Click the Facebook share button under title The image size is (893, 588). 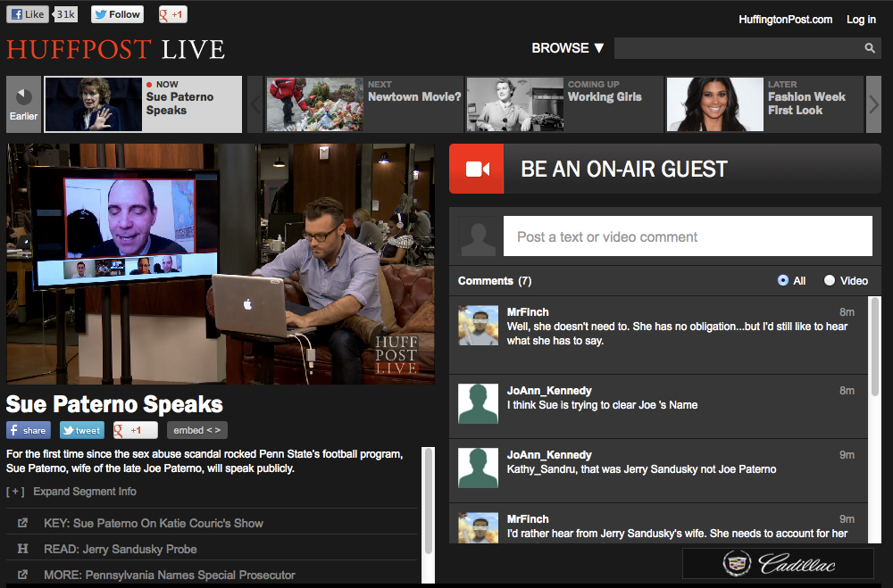click(29, 430)
